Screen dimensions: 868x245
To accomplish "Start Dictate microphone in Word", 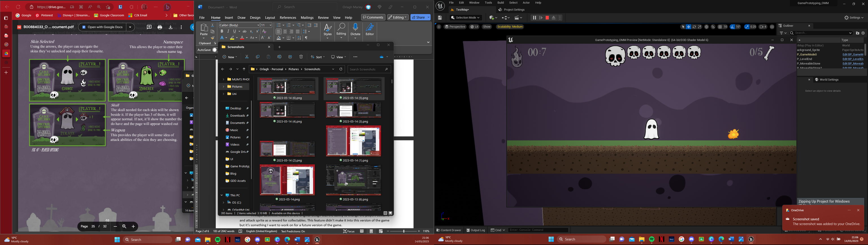I will pos(355,30).
